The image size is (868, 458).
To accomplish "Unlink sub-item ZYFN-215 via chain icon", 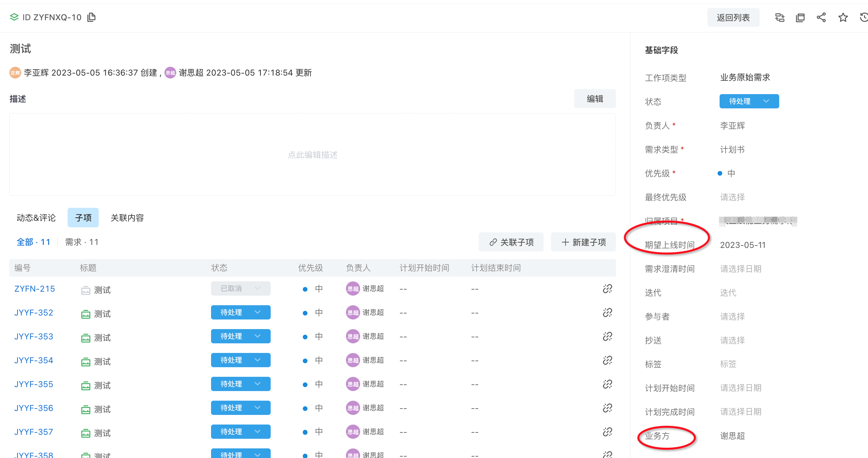I will (x=607, y=289).
